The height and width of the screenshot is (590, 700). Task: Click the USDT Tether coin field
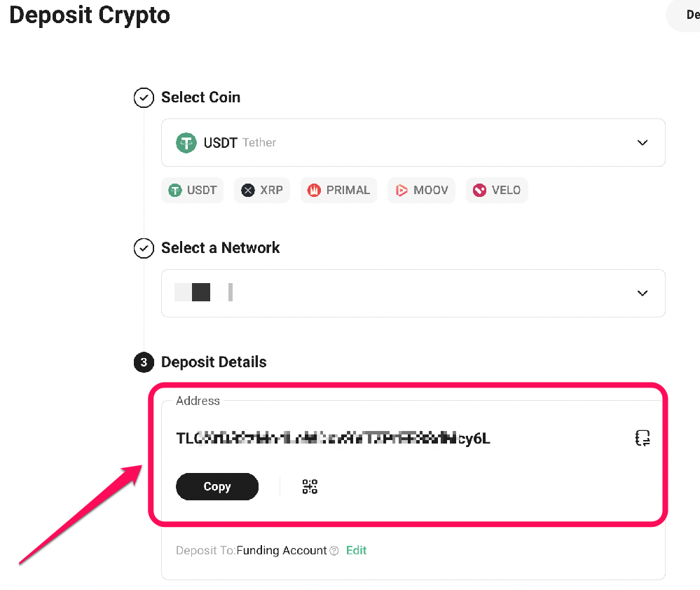coord(413,143)
